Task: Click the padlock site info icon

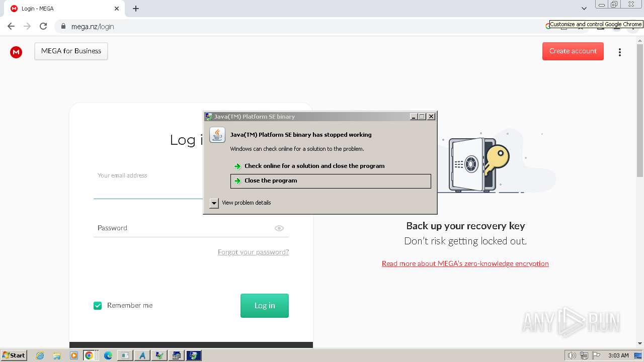Action: click(63, 26)
